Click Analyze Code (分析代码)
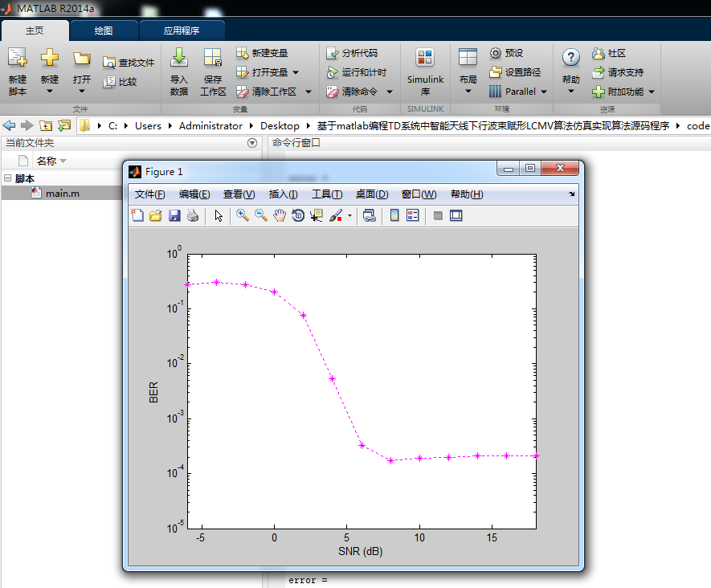Screen dimensions: 711x588 point(352,53)
